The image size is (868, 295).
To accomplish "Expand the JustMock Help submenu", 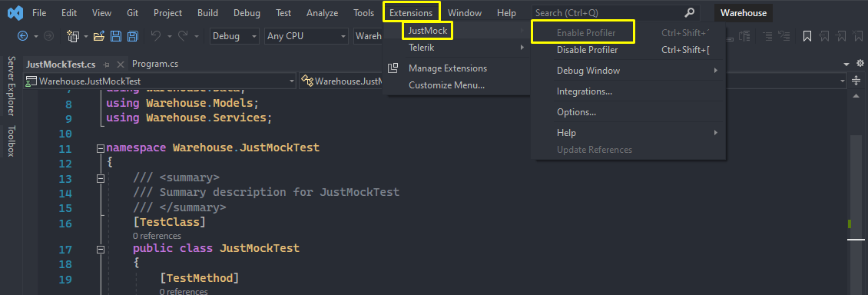I will point(628,133).
